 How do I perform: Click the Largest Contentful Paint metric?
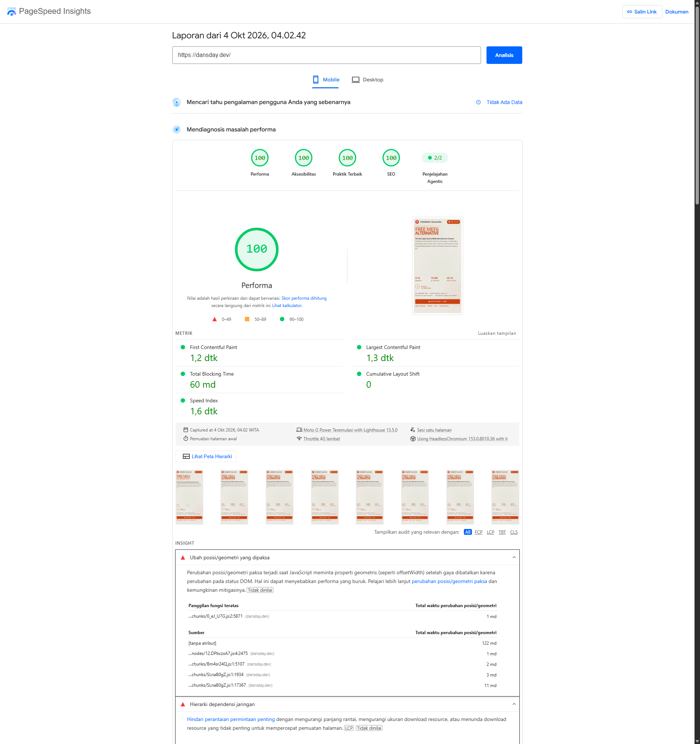coord(435,353)
